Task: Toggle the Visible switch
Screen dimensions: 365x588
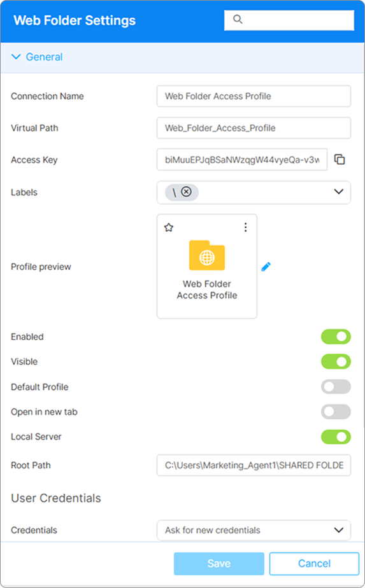Action: (336, 361)
